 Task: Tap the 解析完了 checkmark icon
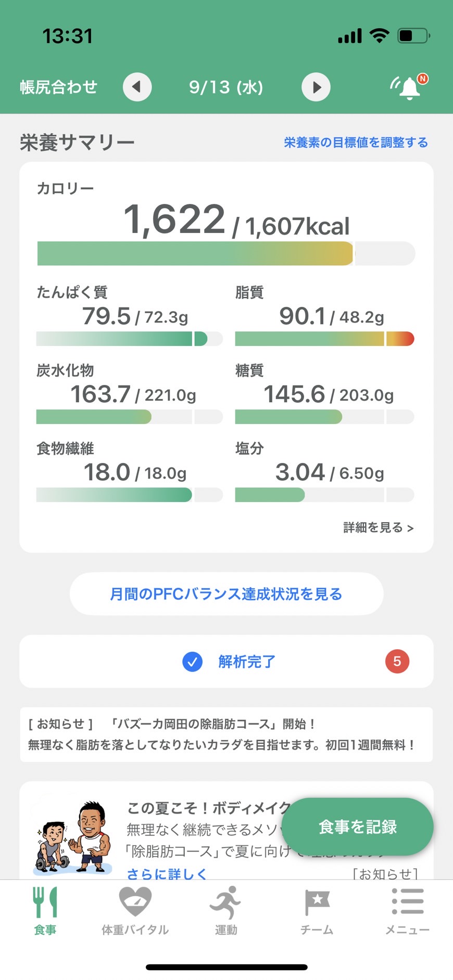tap(192, 662)
